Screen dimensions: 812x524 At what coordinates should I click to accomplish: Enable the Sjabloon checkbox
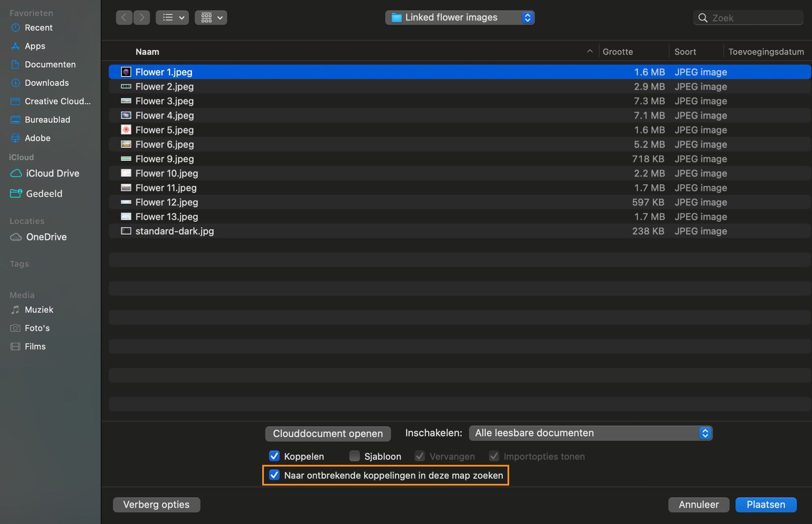(354, 456)
